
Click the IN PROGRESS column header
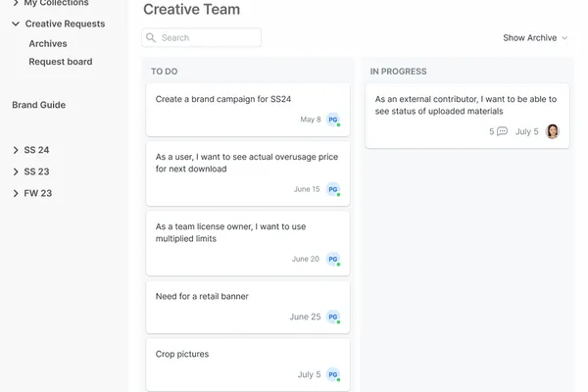[398, 72]
